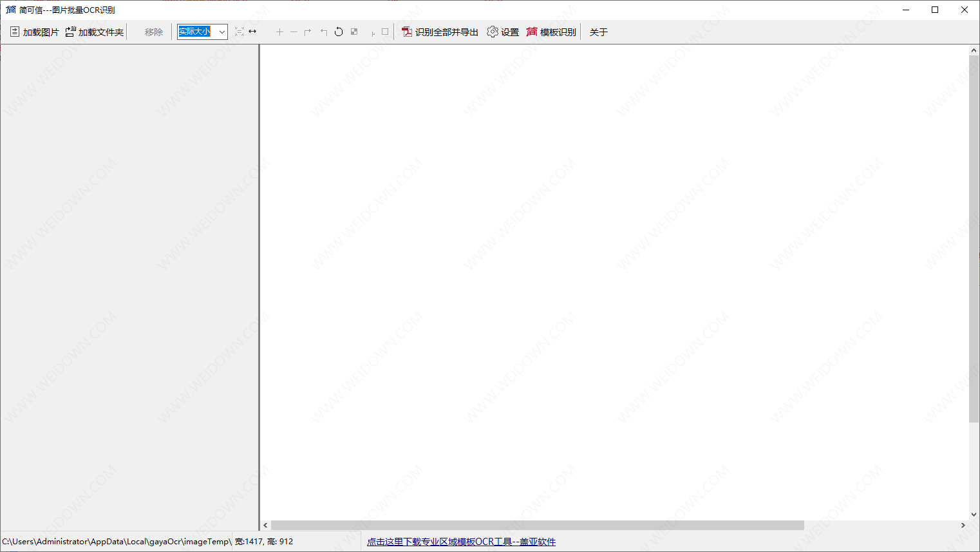Click the scroll left arrow

pos(265,525)
